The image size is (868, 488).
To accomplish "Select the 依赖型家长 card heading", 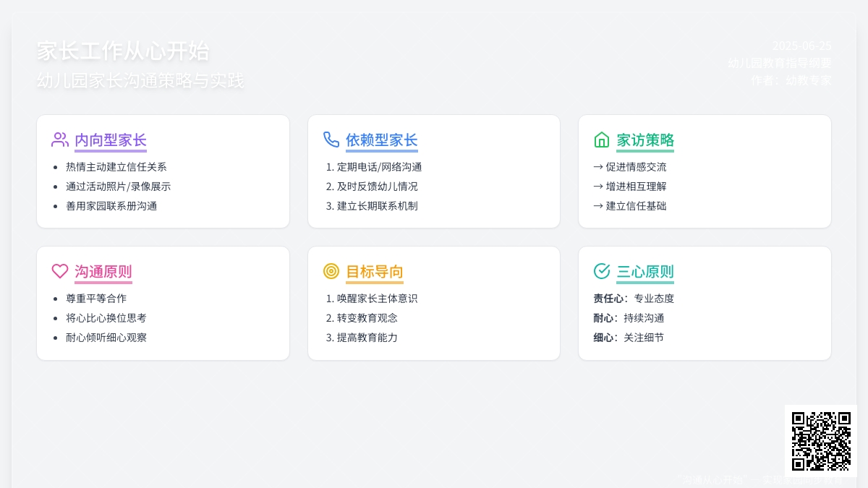I will click(382, 140).
